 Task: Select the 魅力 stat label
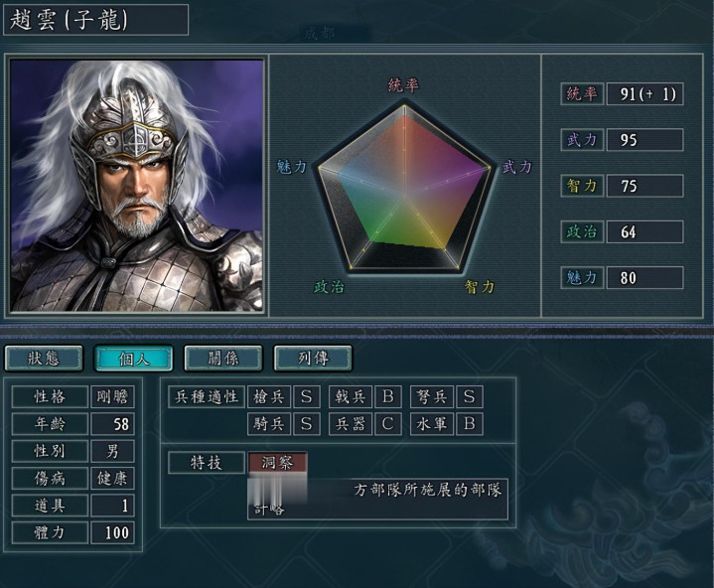point(582,277)
